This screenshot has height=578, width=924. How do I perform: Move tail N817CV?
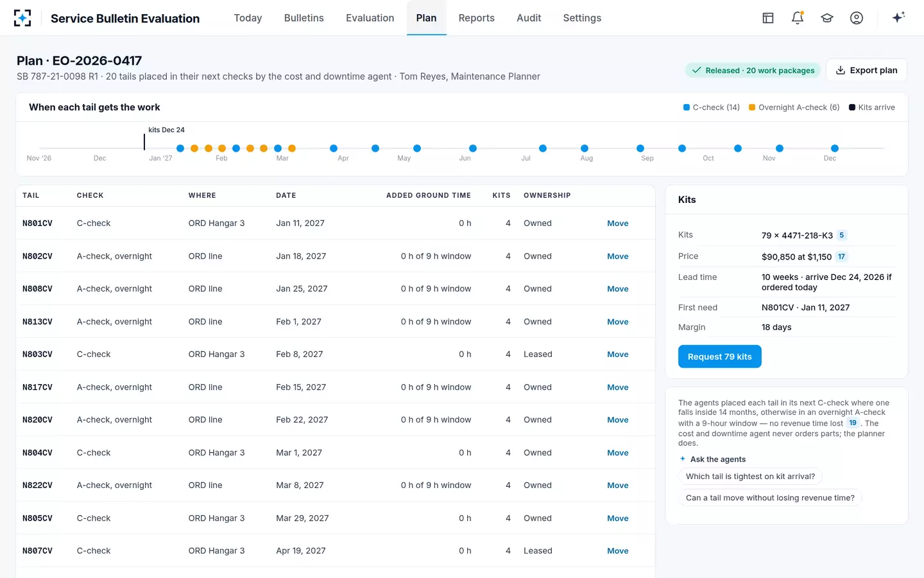coord(618,387)
